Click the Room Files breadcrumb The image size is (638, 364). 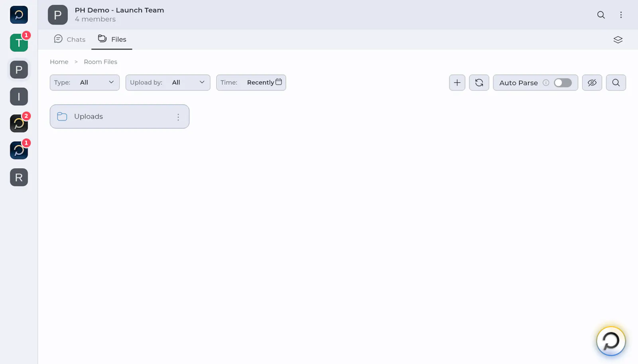pyautogui.click(x=100, y=62)
